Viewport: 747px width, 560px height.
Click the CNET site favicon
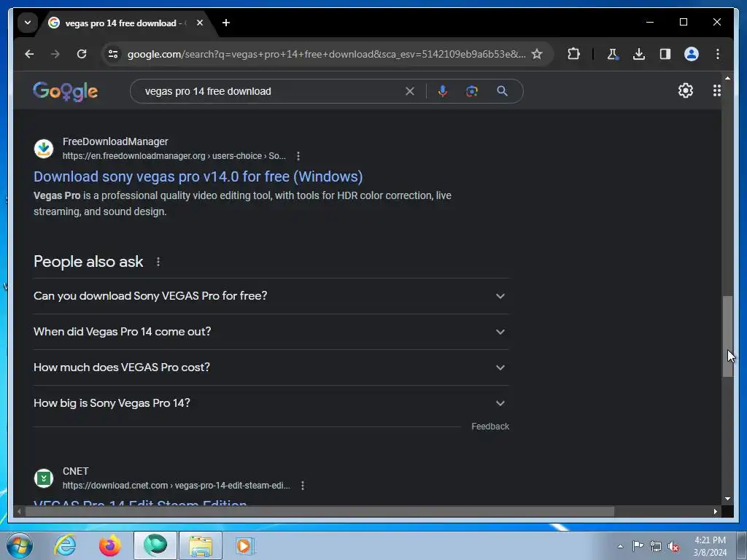click(44, 478)
